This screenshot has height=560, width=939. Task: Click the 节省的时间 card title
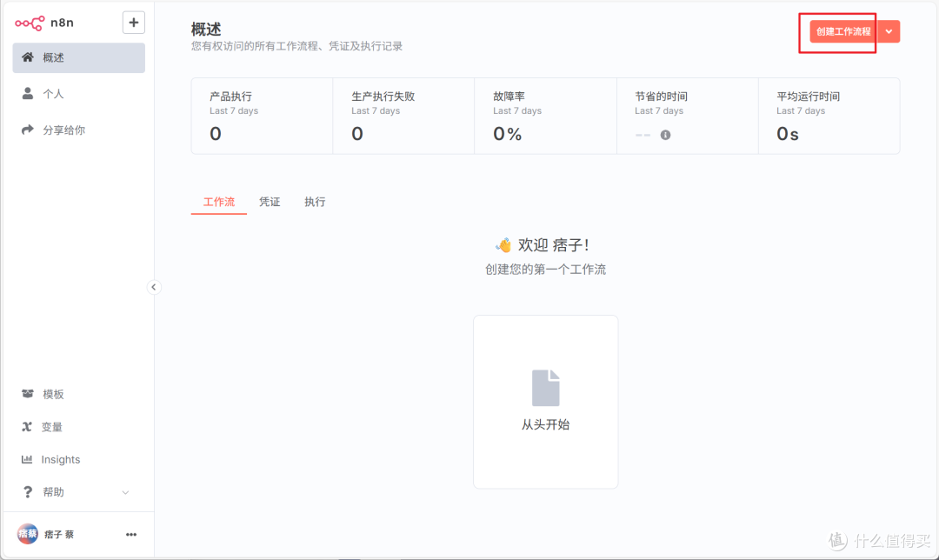[661, 97]
